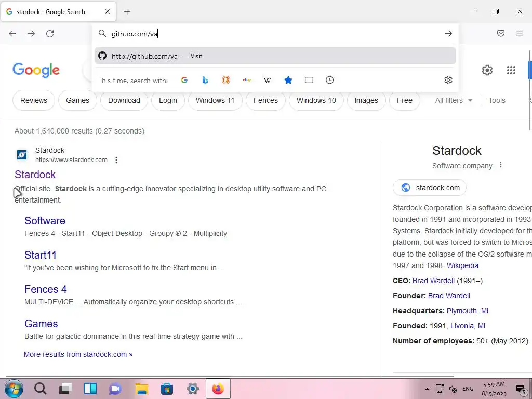The height and width of the screenshot is (399, 532).
Task: Filter results by Images
Action: (366, 100)
